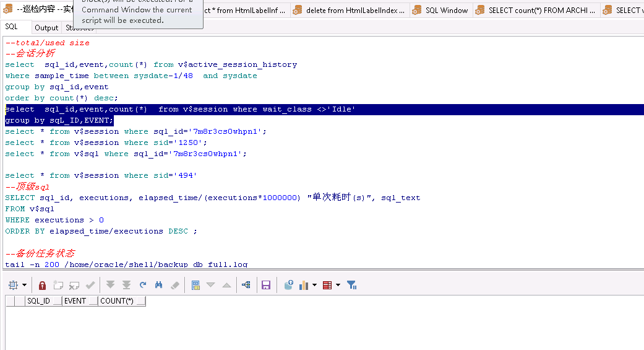Expand the bar chart dropdown arrow
The height and width of the screenshot is (350, 644).
tap(314, 286)
